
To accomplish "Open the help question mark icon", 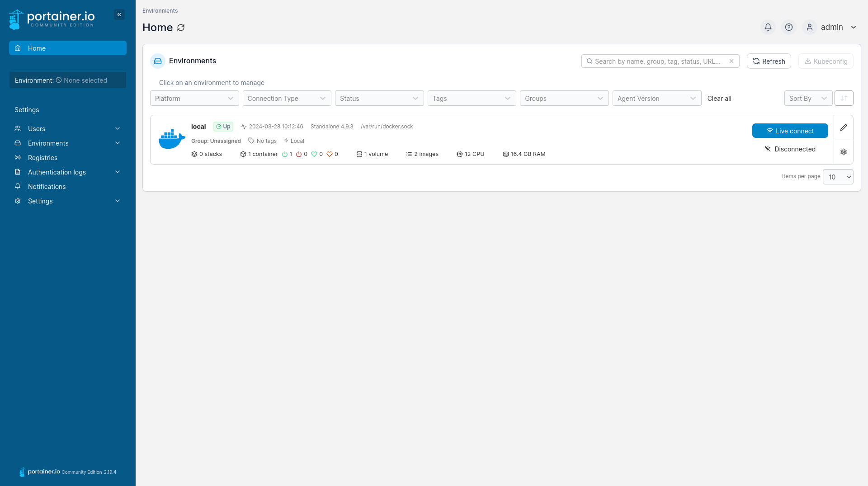I will (x=788, y=27).
